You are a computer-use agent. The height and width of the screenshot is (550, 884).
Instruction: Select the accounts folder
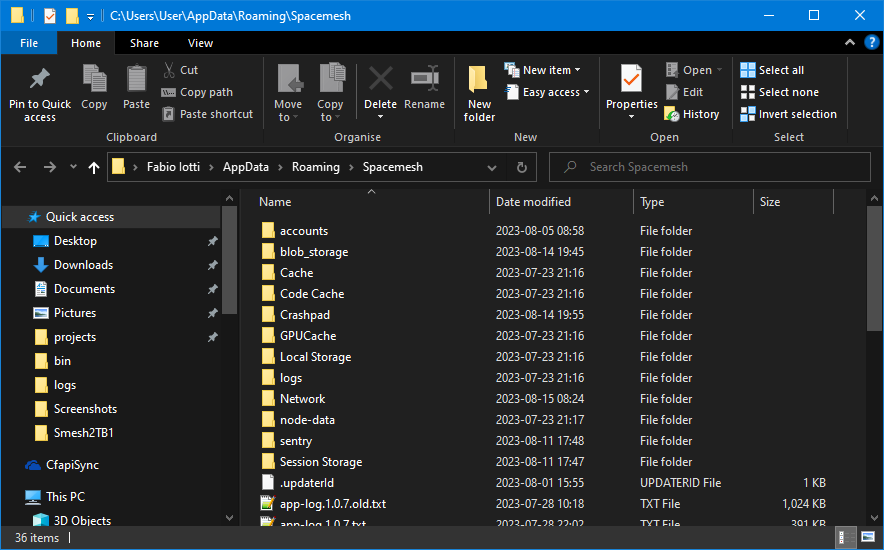tap(304, 231)
